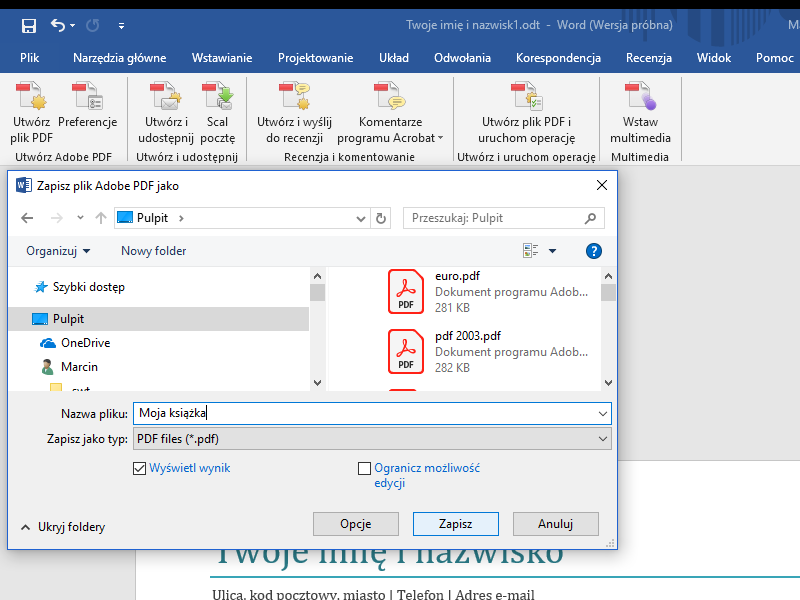Go up one folder level
This screenshot has height=600, width=800.
point(101,218)
